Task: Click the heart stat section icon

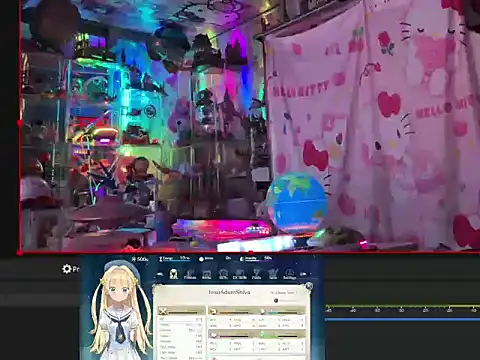Action: [x=213, y=334]
